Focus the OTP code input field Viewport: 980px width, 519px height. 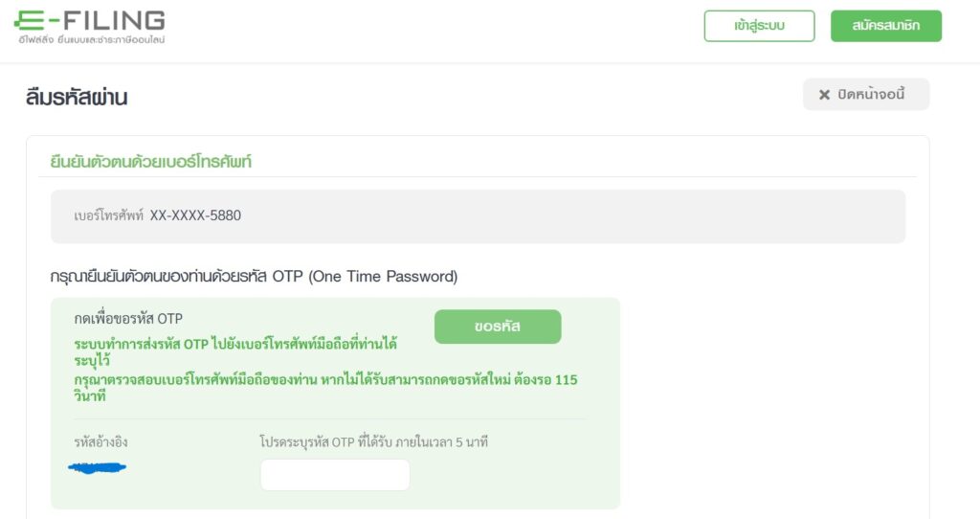coord(335,475)
